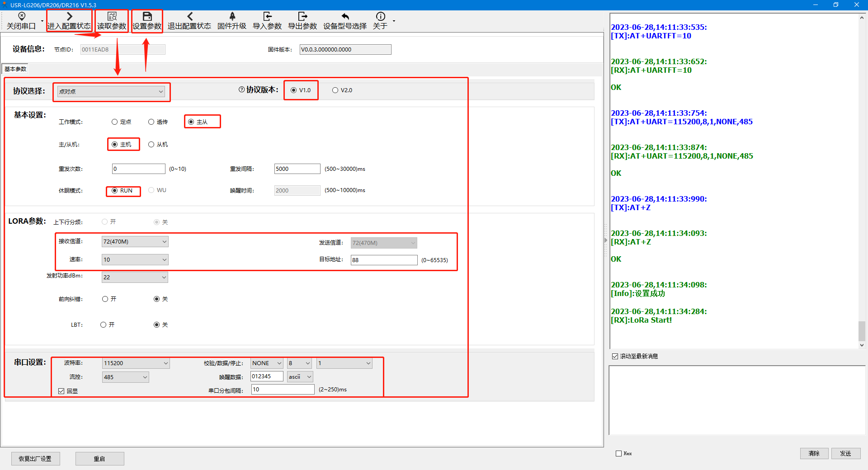
Task: Toggle the Hex send checkbox
Action: click(618, 453)
